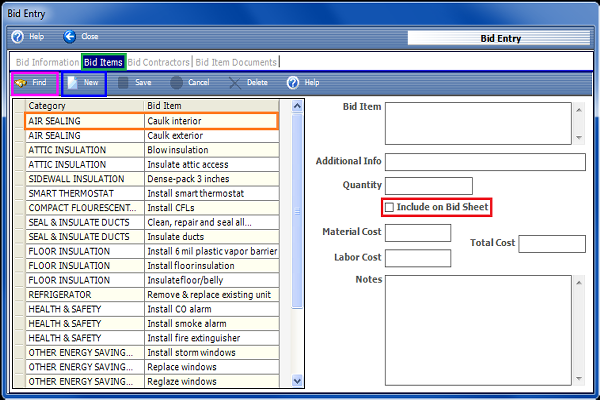Screen dimensions: 600x400
Task: Switch to Bid Information tab
Action: click(47, 62)
